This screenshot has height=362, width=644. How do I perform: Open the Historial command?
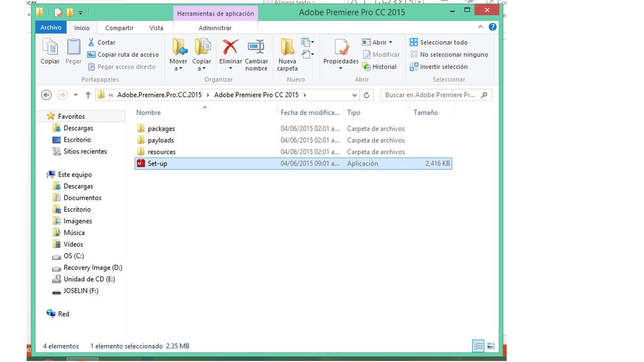pyautogui.click(x=379, y=66)
